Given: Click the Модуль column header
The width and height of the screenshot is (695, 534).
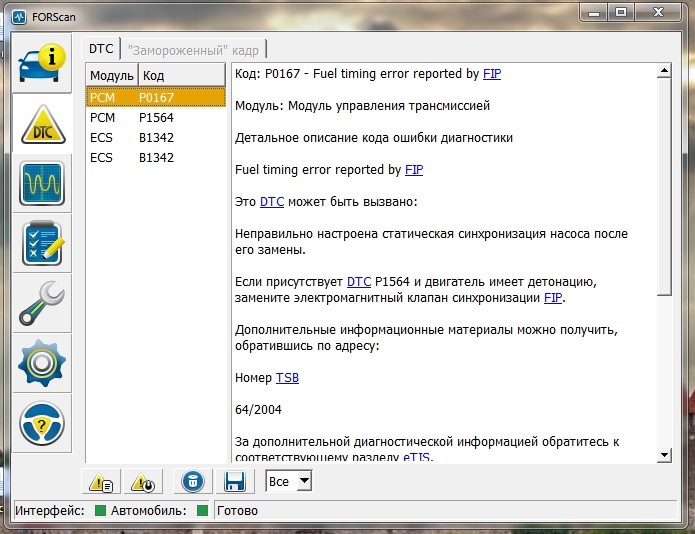Looking at the screenshot, I should click(112, 75).
